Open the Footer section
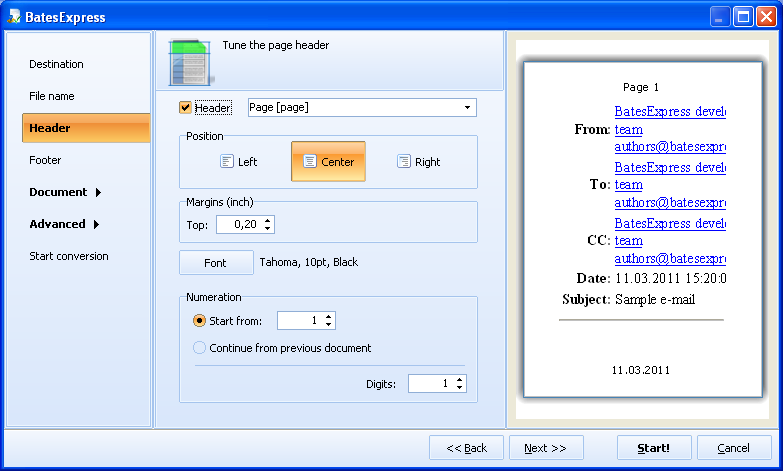 click(x=45, y=161)
